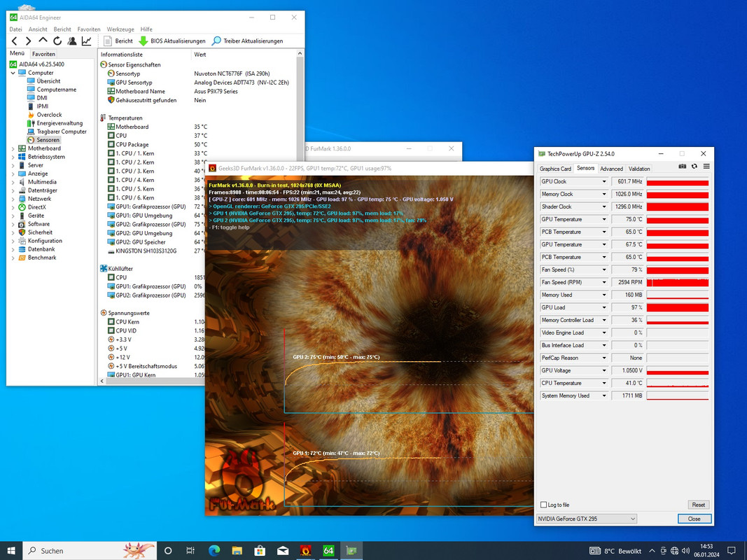The width and height of the screenshot is (747, 560).
Task: Switch to FurMark via taskbar icon
Action: point(305,551)
